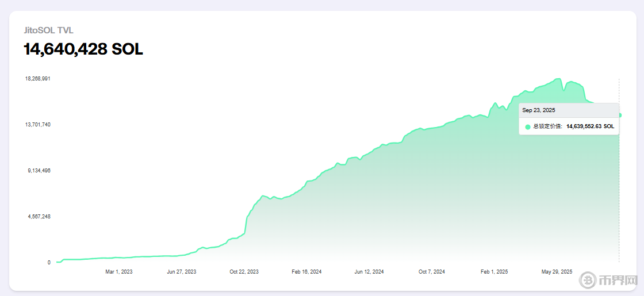Select the May 29, 2025 axis label

point(557,272)
